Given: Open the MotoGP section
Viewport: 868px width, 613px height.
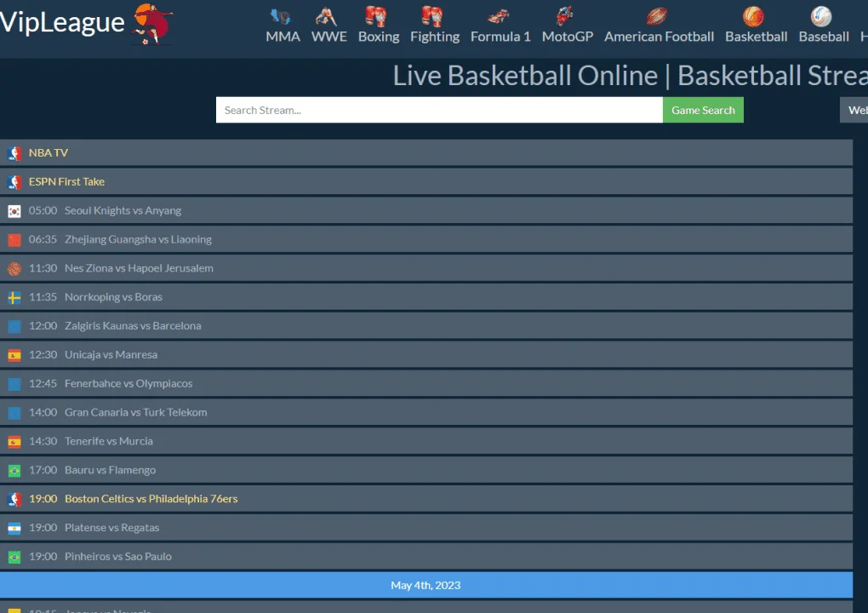Looking at the screenshot, I should click(x=568, y=37).
